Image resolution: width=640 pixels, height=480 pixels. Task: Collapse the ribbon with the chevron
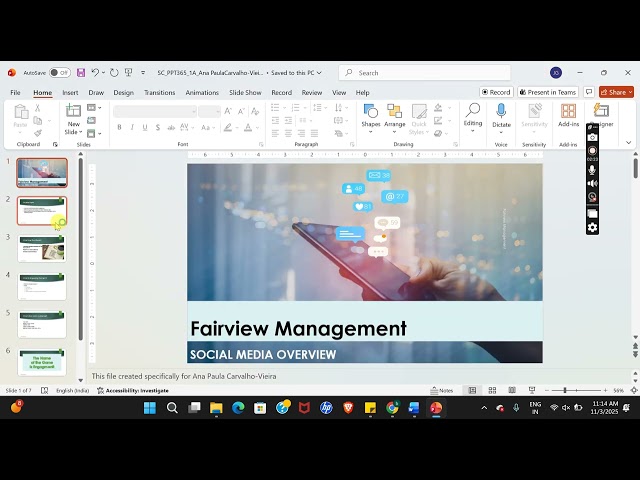[x=629, y=142]
